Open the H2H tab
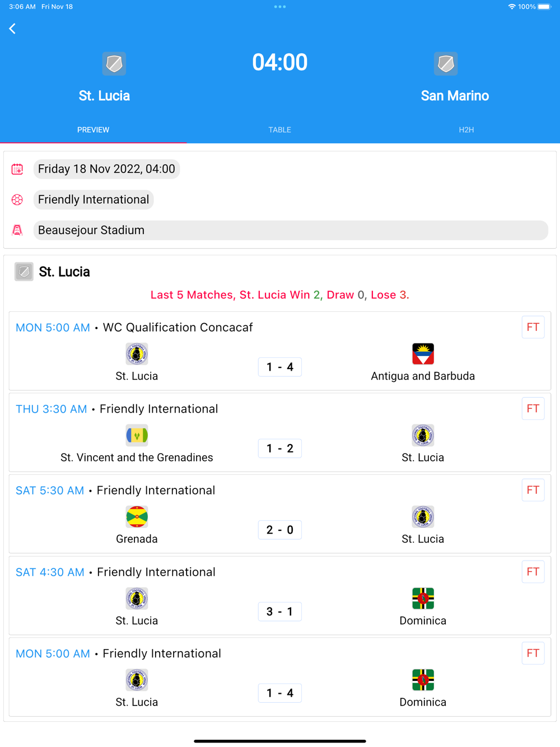 click(466, 130)
